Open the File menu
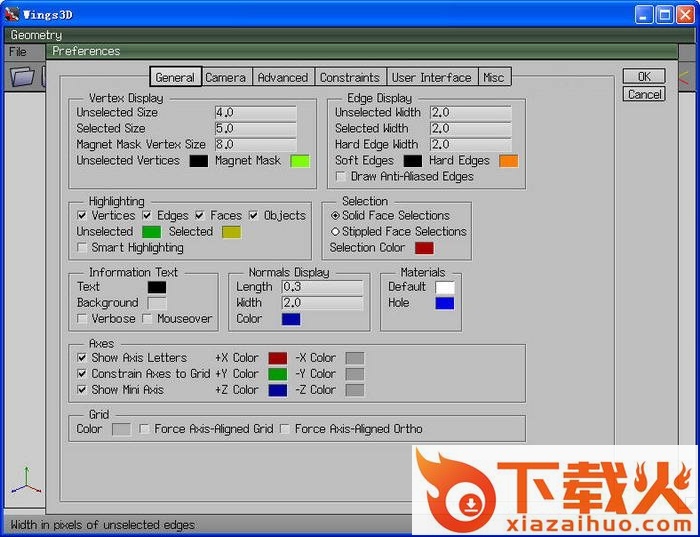The image size is (700, 537). coord(18,51)
